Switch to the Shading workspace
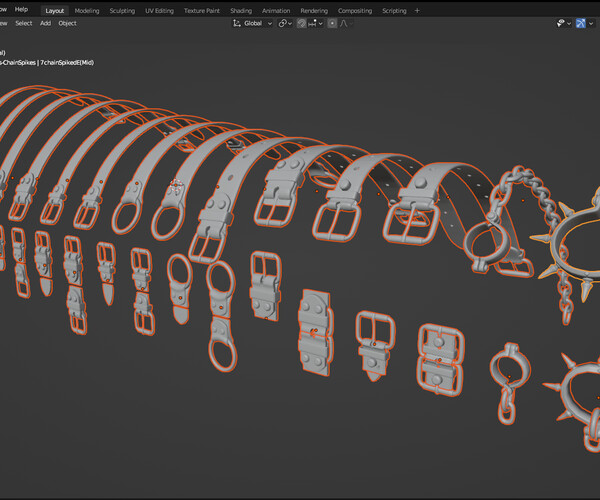Screen dimensions: 600x500 (x=241, y=11)
